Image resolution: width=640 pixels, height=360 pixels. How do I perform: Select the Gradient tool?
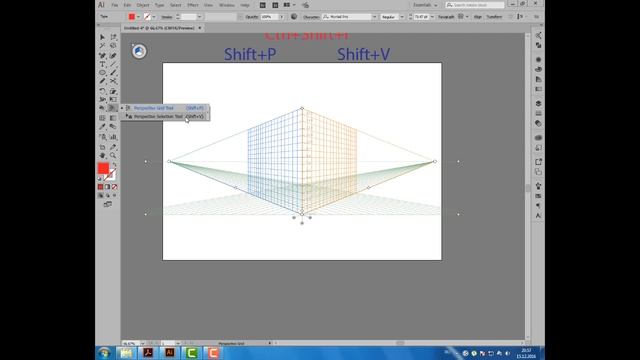(113, 118)
